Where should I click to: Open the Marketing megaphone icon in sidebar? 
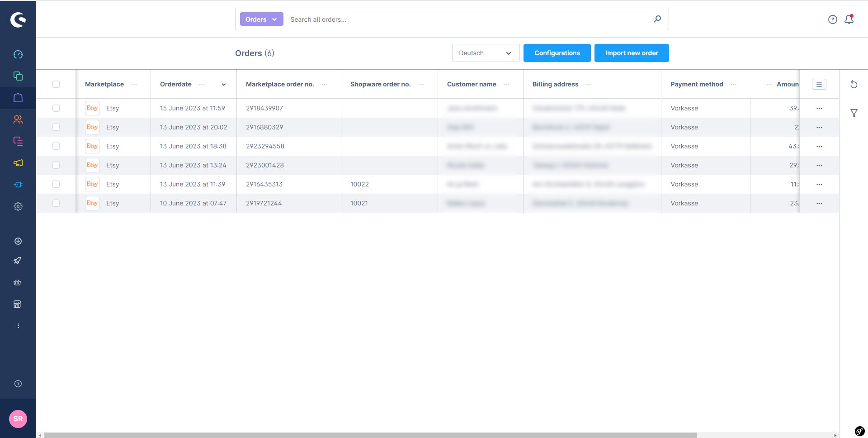click(18, 163)
